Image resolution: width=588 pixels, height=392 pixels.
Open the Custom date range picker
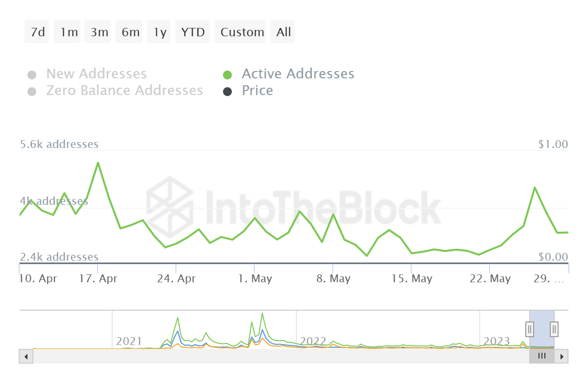coord(242,32)
